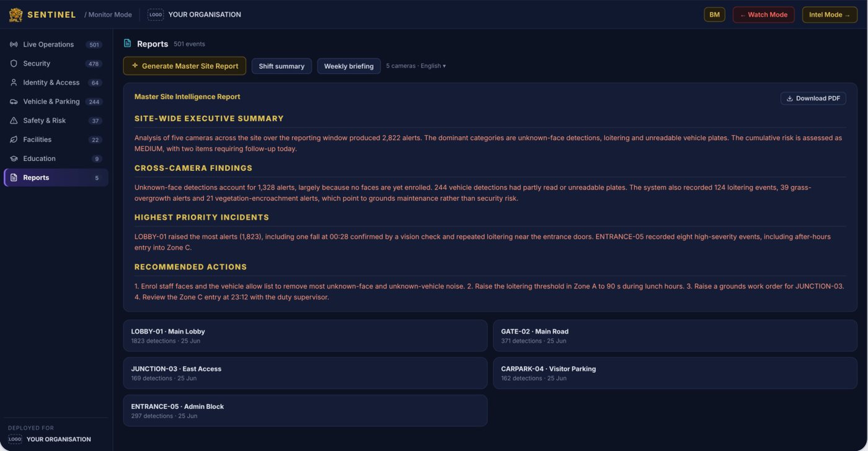
Task: Click the Master Site Intelligence Report title
Action: (187, 97)
